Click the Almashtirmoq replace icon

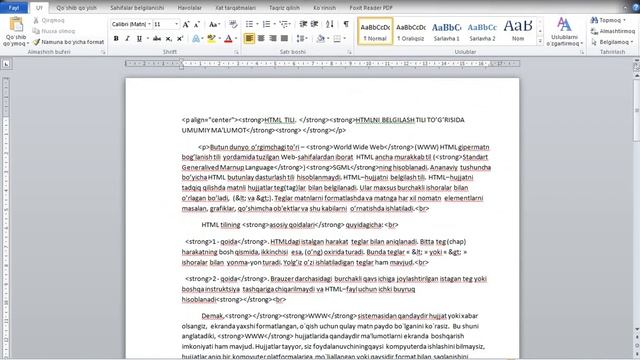pyautogui.click(x=595, y=31)
